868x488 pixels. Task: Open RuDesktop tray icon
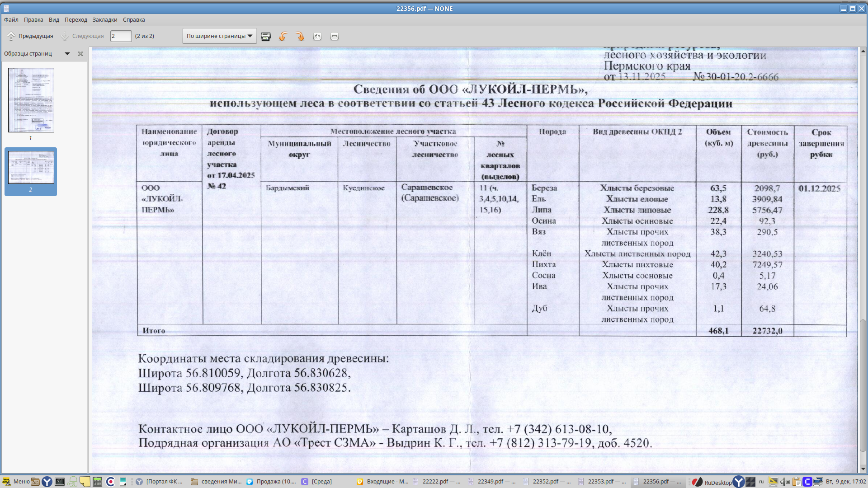pyautogui.click(x=712, y=482)
